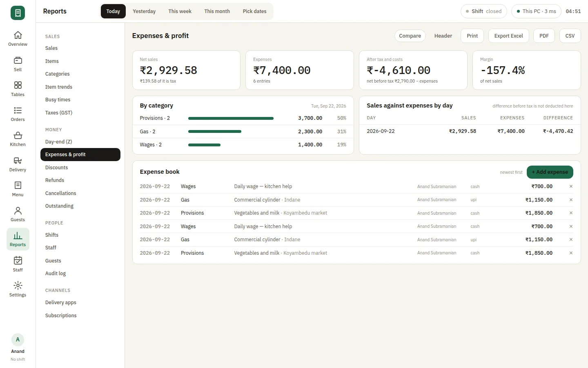This screenshot has width=588, height=368.
Task: Click the Anand user avatar
Action: click(18, 340)
